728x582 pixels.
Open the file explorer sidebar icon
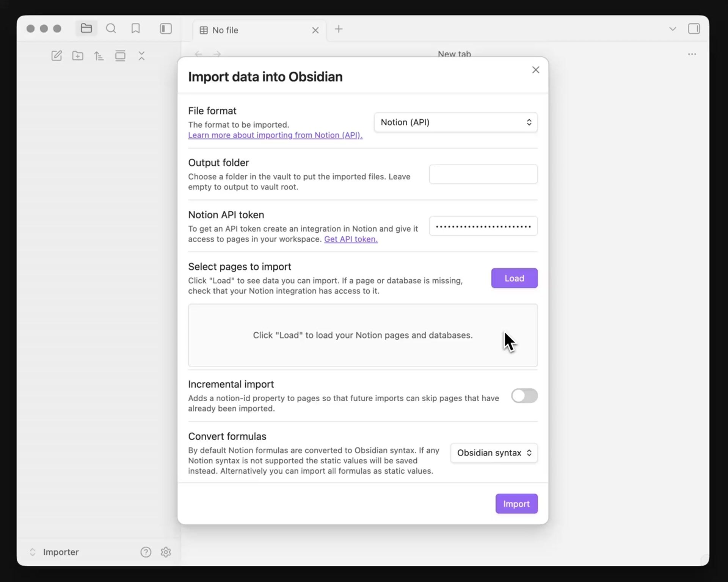click(x=86, y=28)
